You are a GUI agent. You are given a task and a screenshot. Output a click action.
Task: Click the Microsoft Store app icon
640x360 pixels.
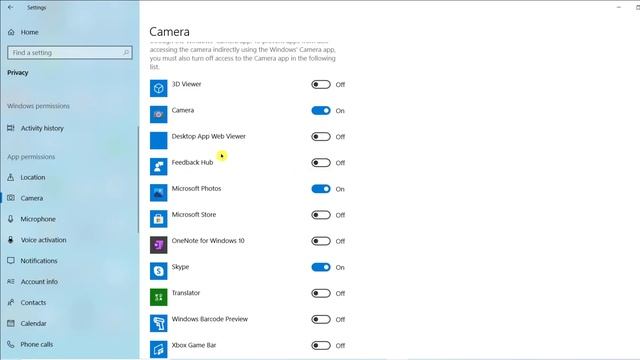pos(158,219)
